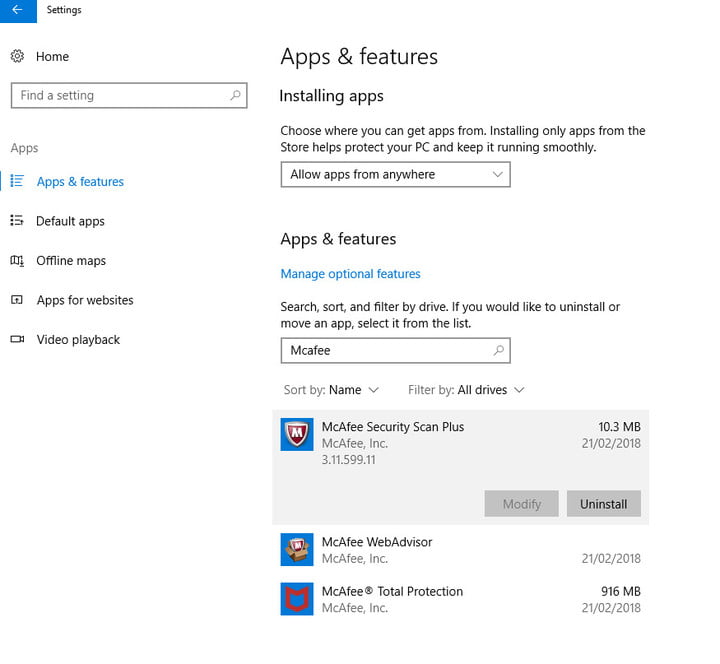Click the Installing apps heading

[331, 96]
